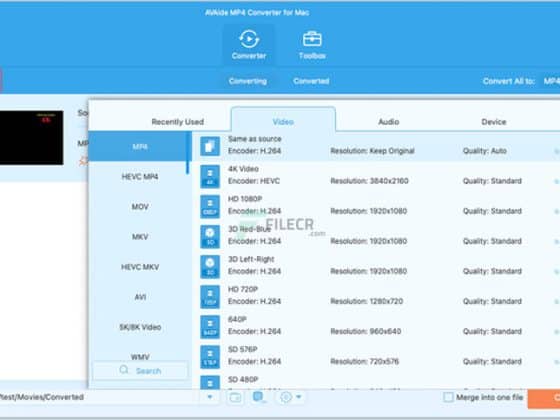Open the settings gear in bottom bar
Screen dimensions: 560x420
pyautogui.click(x=286, y=397)
